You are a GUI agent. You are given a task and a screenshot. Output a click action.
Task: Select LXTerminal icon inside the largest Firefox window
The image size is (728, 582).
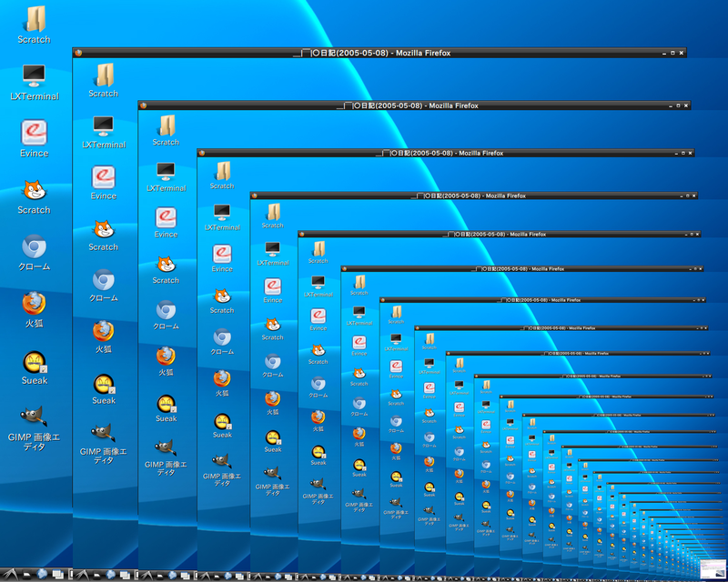(103, 126)
